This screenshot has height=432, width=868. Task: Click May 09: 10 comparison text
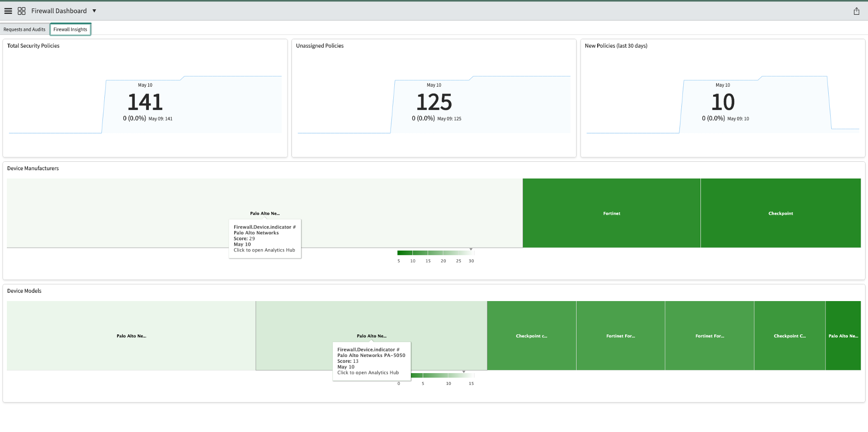coord(738,119)
